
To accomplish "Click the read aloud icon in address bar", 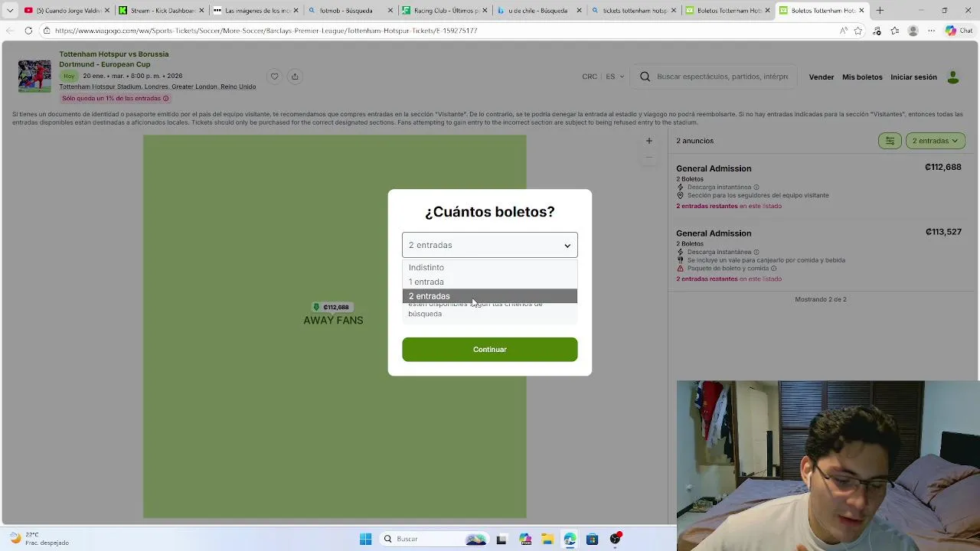I will (x=843, y=31).
